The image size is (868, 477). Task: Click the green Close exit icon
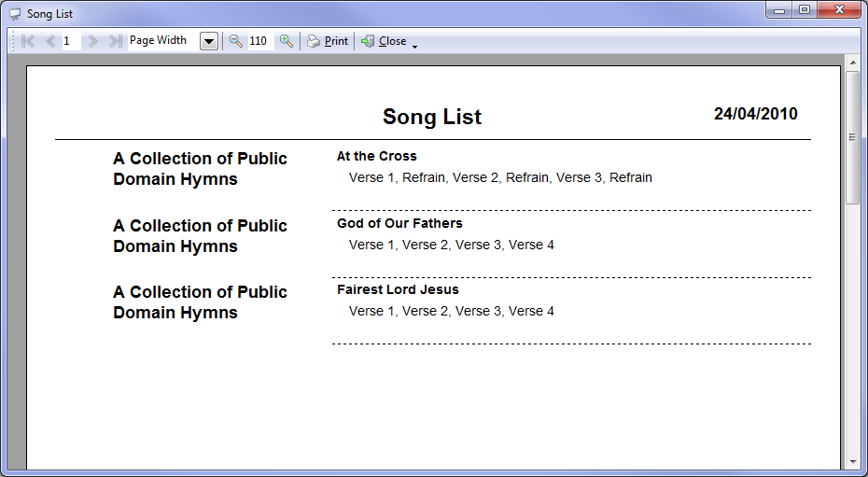pyautogui.click(x=368, y=41)
